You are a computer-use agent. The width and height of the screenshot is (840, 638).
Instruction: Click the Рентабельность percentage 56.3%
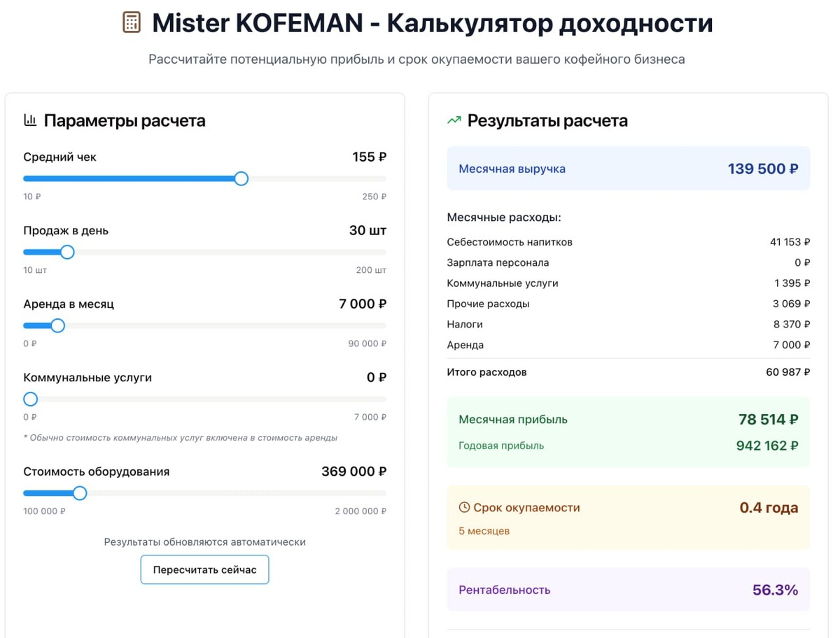(x=775, y=590)
